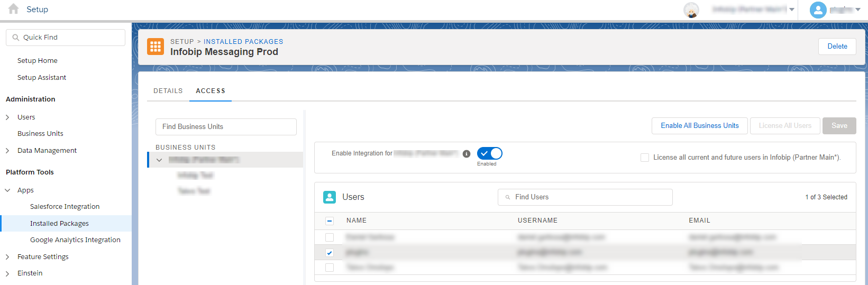Image resolution: width=868 pixels, height=285 pixels.
Task: Click the info icon beside Enable Integration
Action: (467, 154)
